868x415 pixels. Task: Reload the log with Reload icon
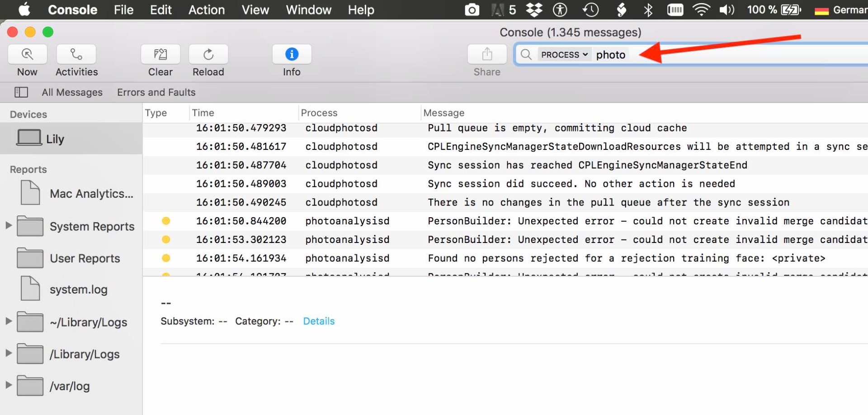208,55
